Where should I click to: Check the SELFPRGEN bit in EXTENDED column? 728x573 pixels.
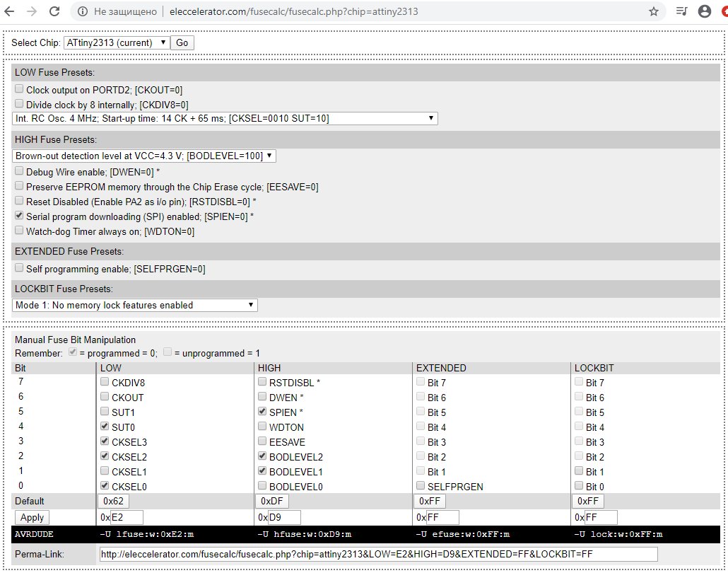click(421, 485)
